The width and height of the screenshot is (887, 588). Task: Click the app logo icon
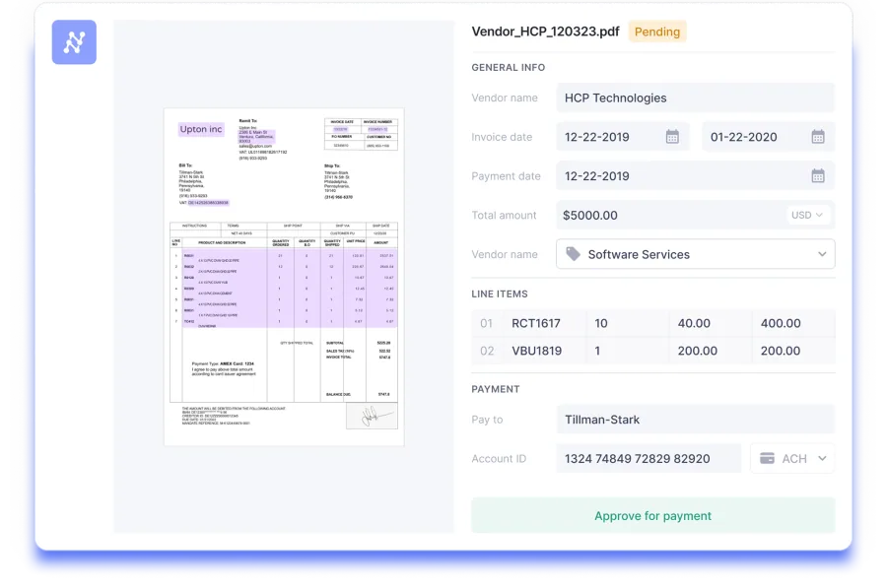74,42
